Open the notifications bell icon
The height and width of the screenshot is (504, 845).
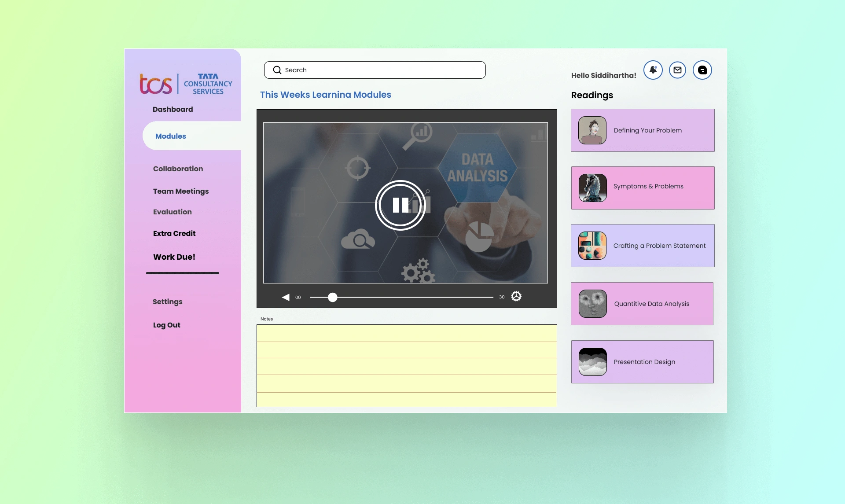(653, 70)
